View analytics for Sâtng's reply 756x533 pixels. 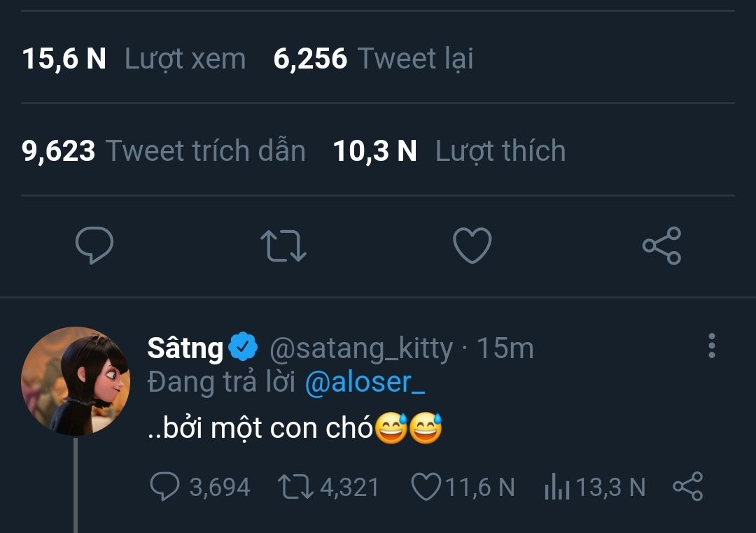coord(557,488)
